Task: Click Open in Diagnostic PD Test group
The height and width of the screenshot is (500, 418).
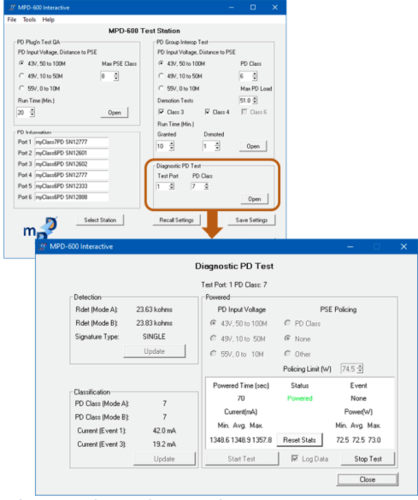Action: tap(254, 199)
